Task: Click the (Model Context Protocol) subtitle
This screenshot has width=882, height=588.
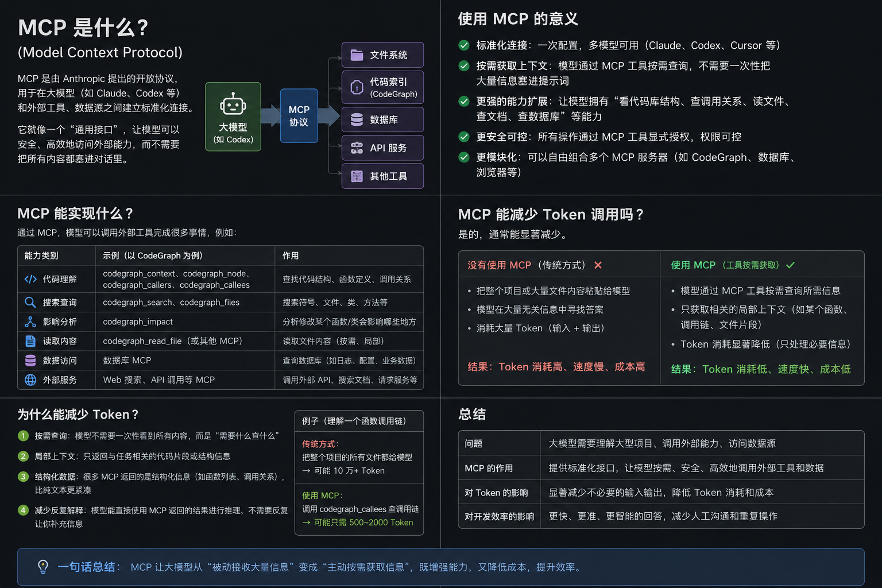Action: coord(100,52)
